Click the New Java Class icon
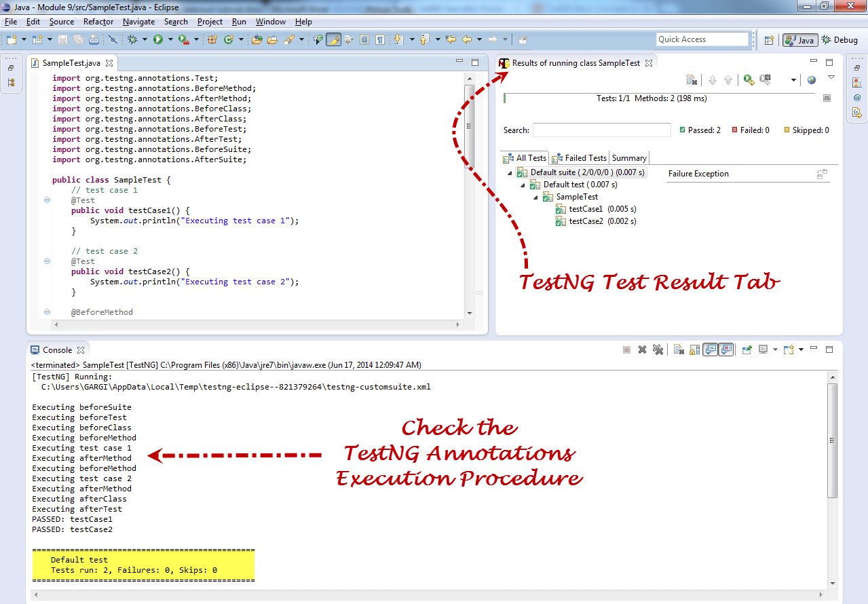 [x=229, y=39]
